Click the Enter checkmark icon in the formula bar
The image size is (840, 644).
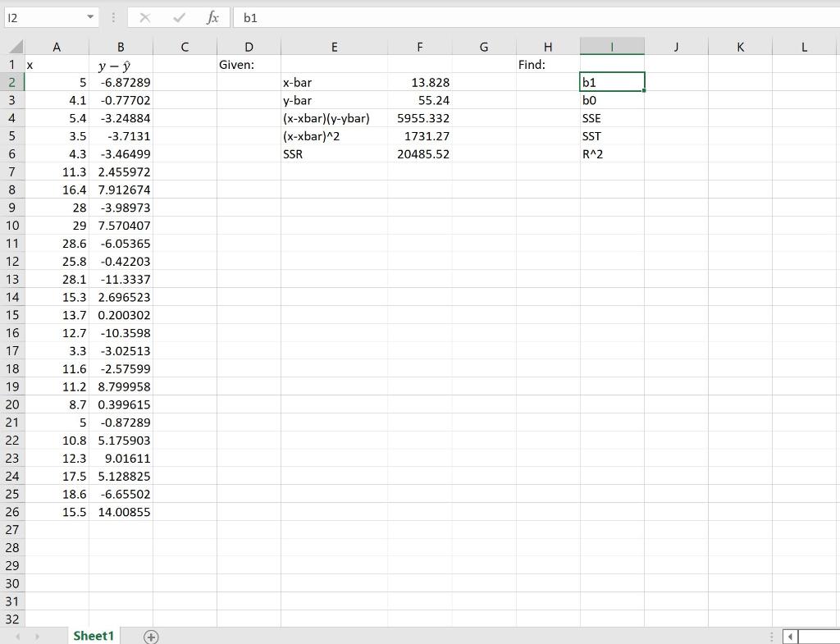[x=177, y=17]
